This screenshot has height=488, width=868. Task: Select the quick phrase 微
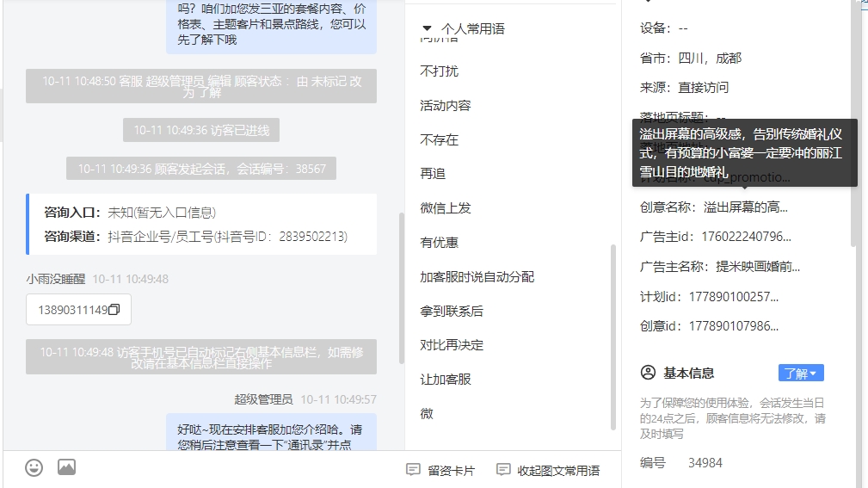point(426,413)
